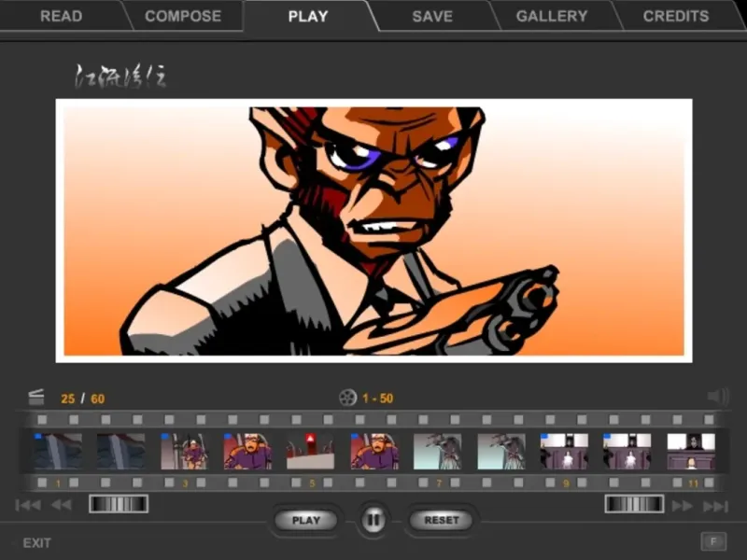
Task: Mute sound using the speaker icon
Action: pyautogui.click(x=718, y=396)
